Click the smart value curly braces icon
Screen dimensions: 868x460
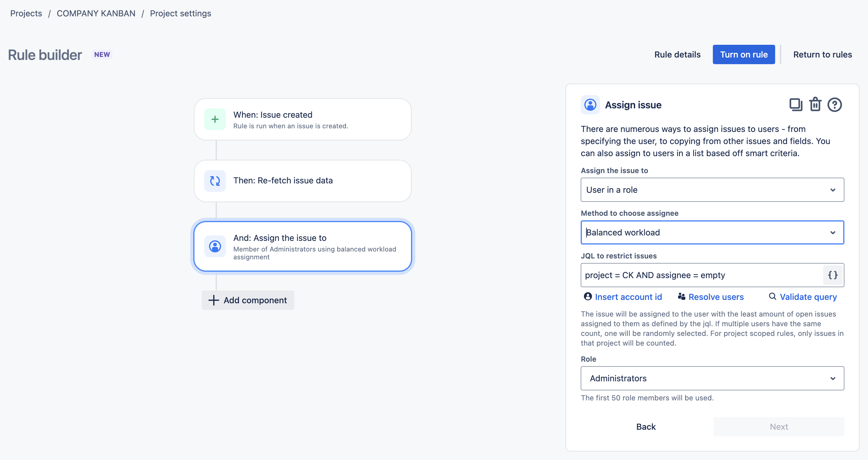(x=833, y=275)
